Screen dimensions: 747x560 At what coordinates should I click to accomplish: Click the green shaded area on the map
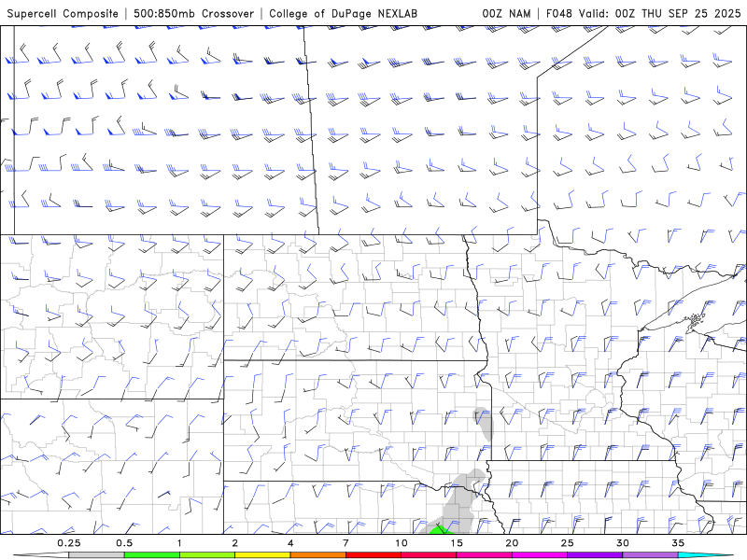(439, 530)
